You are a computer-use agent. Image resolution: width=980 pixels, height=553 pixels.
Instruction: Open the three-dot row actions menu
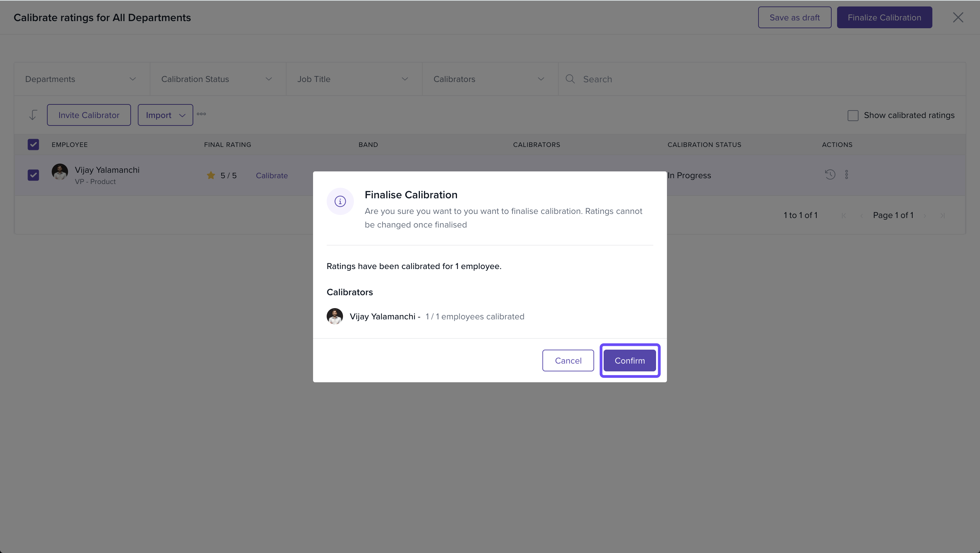tap(847, 174)
